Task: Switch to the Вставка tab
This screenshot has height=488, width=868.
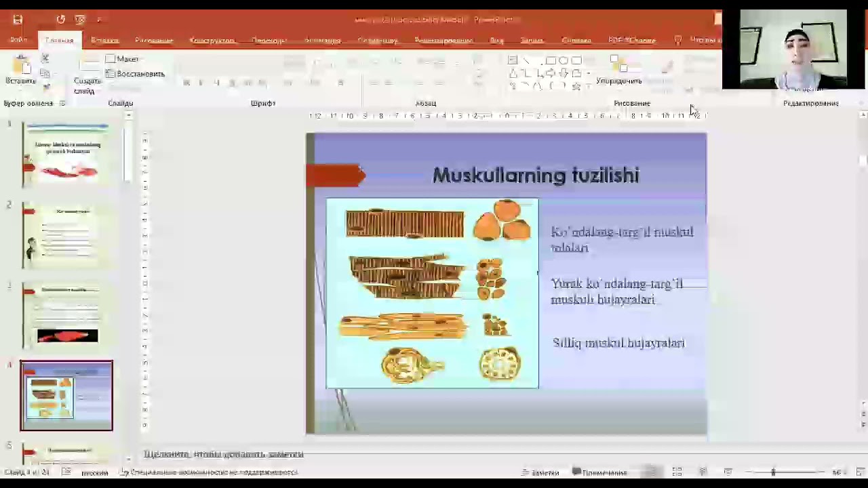Action: (104, 41)
